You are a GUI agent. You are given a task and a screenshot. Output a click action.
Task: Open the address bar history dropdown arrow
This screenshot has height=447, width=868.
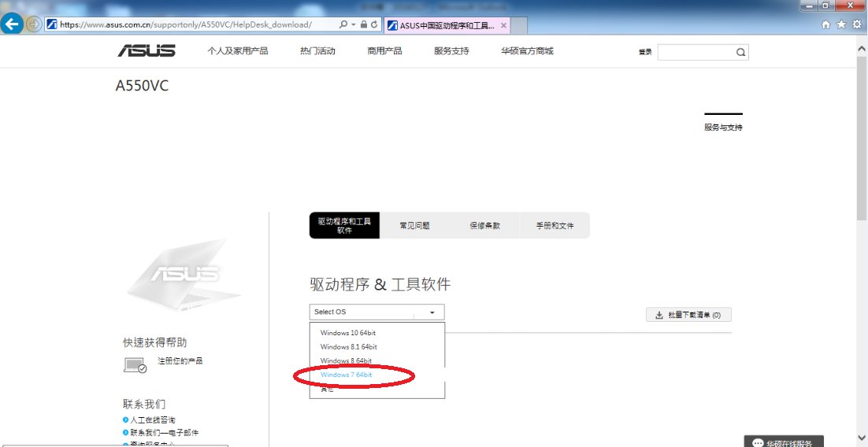click(353, 25)
